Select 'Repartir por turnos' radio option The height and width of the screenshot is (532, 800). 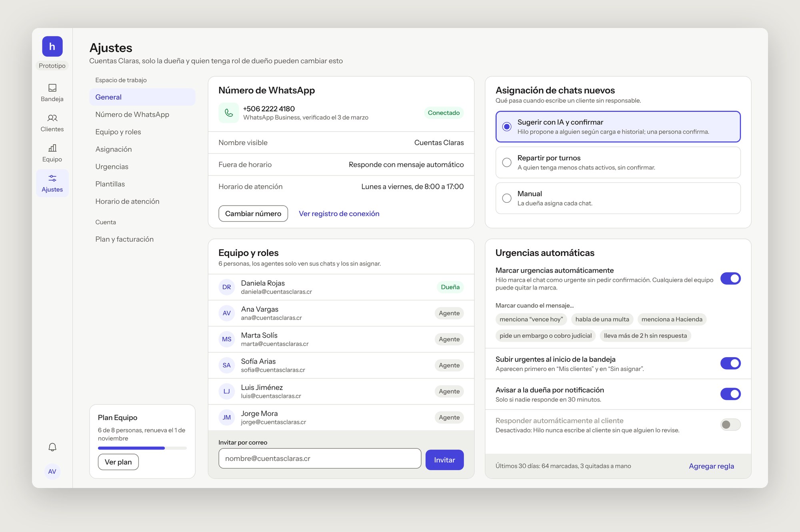(x=618, y=162)
